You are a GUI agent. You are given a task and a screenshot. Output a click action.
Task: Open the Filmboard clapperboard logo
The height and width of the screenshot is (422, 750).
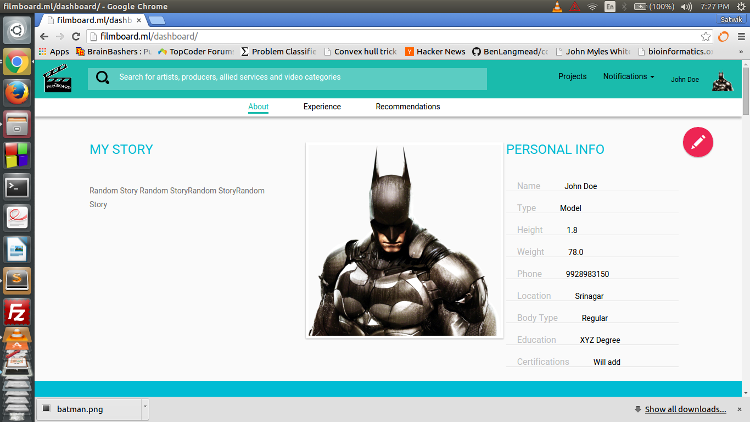[57, 78]
